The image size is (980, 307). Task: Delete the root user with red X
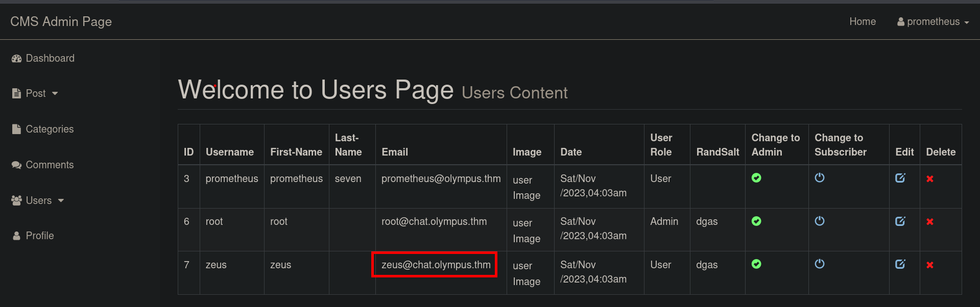click(x=929, y=222)
